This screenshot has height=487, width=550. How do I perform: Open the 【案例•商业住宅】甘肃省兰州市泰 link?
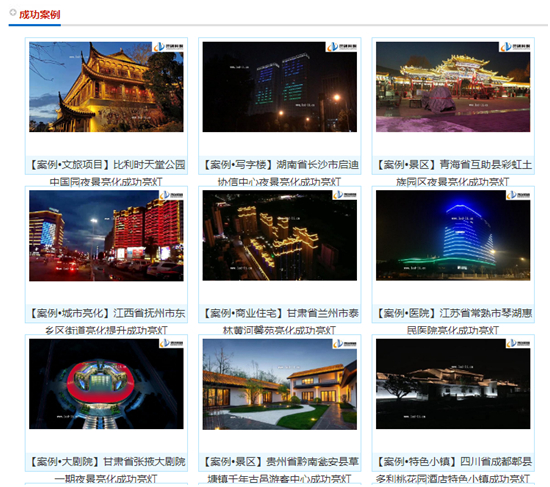coord(280,313)
